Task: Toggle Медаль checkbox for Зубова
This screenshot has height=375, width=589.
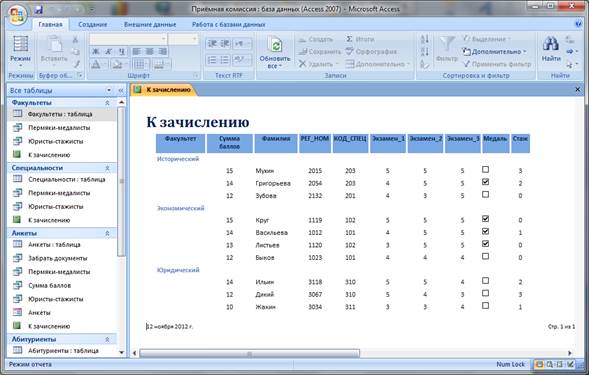Action: tap(485, 194)
